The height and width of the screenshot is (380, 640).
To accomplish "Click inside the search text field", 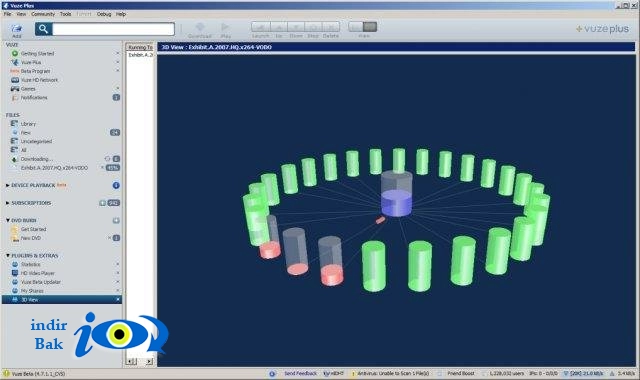I will [113, 29].
